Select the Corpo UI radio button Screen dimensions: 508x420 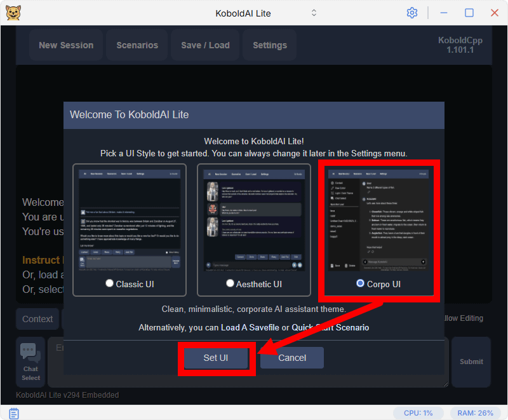point(361,284)
